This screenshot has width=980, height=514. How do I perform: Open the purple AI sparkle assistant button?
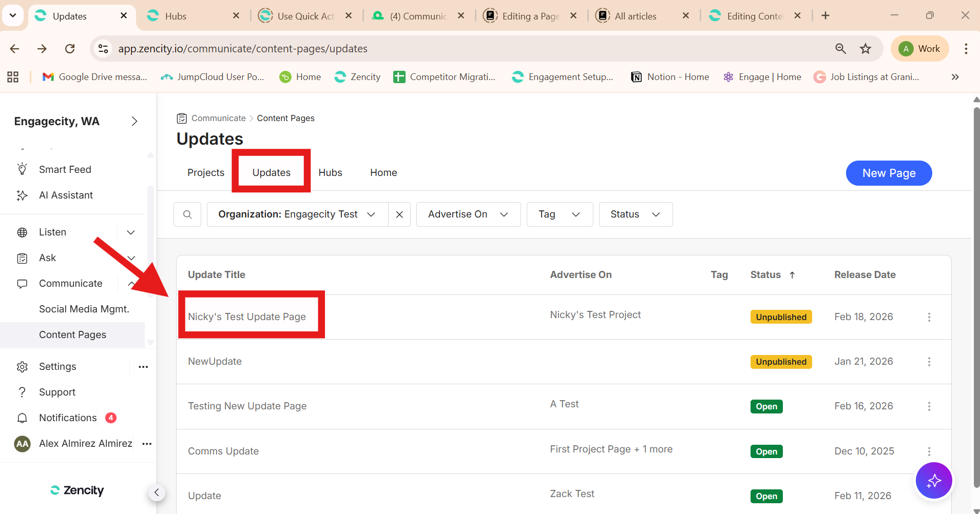click(x=933, y=481)
